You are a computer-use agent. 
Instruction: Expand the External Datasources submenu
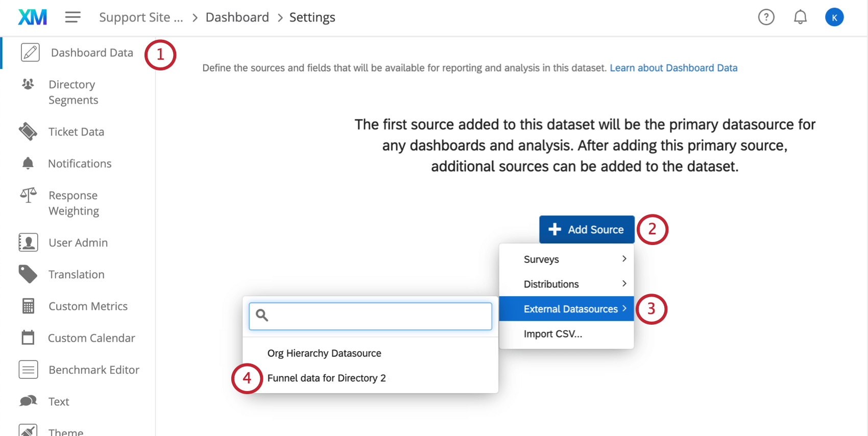(x=566, y=309)
